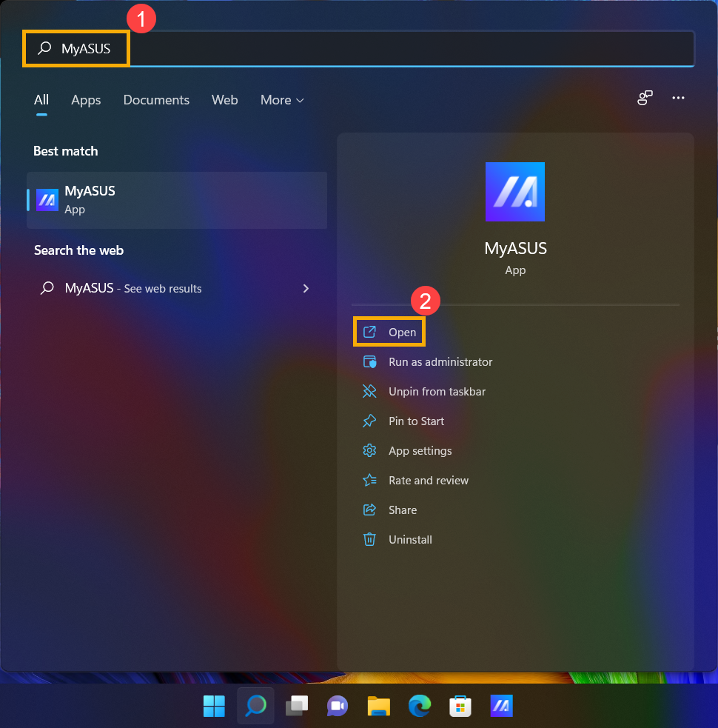Choose Rate and review
The height and width of the screenshot is (728, 718).
tap(429, 481)
